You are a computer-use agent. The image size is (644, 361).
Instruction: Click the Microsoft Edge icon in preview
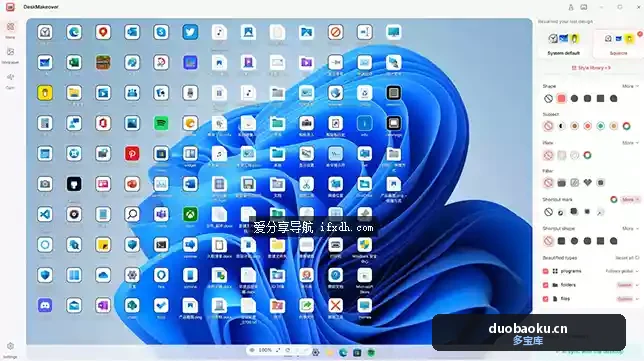[x=74, y=32]
